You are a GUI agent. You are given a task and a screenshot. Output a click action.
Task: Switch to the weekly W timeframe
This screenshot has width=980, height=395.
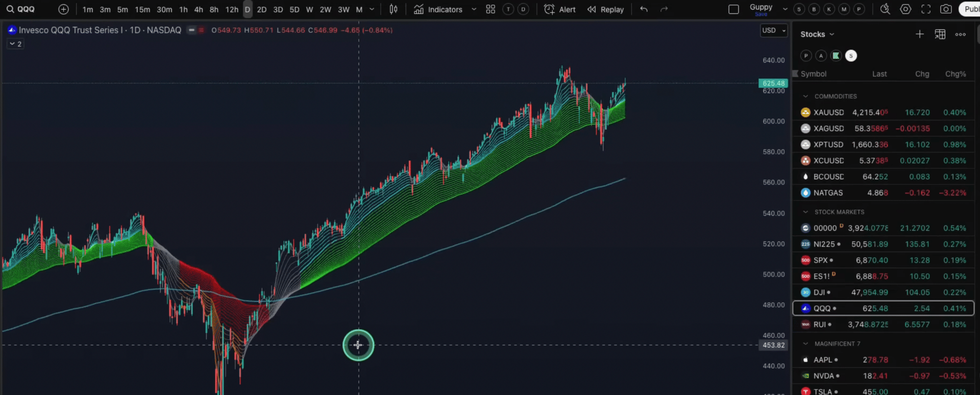tap(309, 9)
